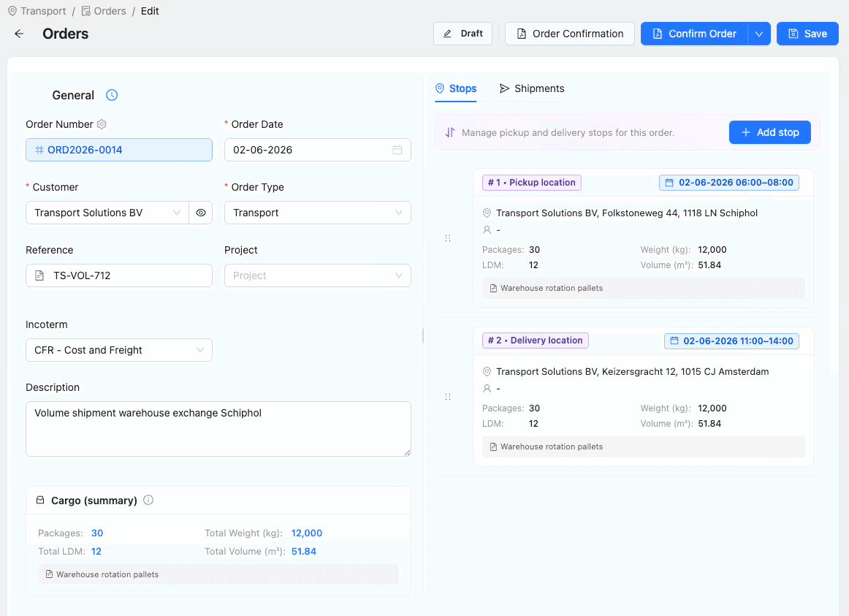This screenshot has height=616, width=849.
Task: Click the Confirm Order button
Action: [x=694, y=34]
